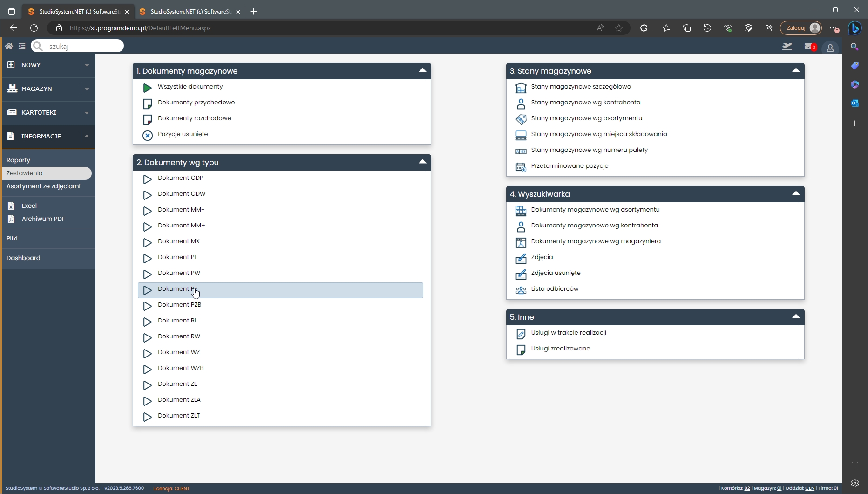The image size is (868, 494).
Task: Click the user profile icon in the app header
Action: click(x=830, y=48)
